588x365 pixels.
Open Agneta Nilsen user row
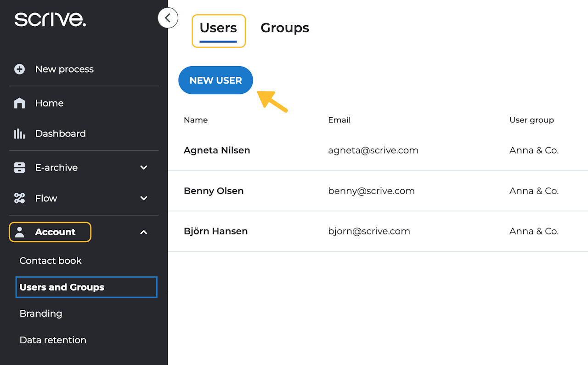pyautogui.click(x=217, y=150)
